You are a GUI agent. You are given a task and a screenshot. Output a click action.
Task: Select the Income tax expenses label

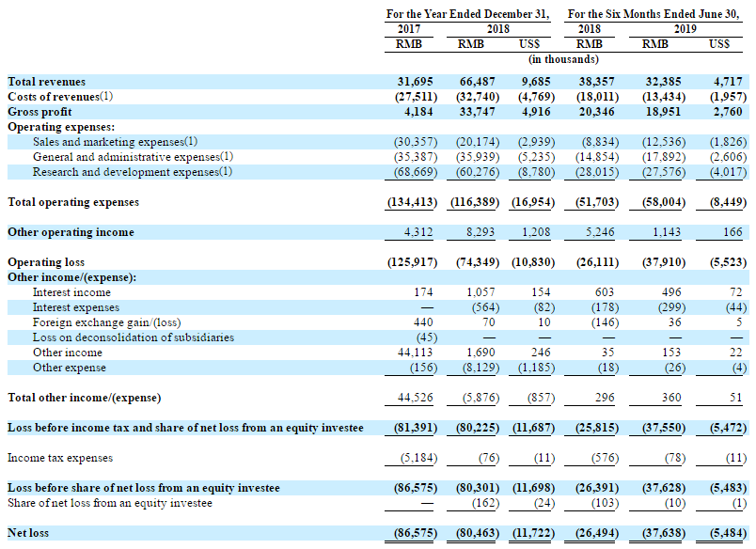pos(60,458)
